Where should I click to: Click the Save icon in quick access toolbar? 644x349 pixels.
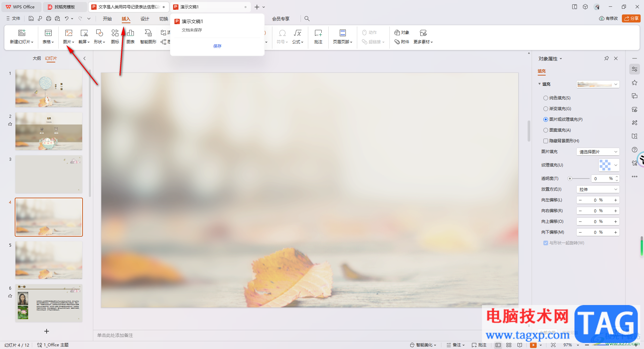[x=31, y=19]
